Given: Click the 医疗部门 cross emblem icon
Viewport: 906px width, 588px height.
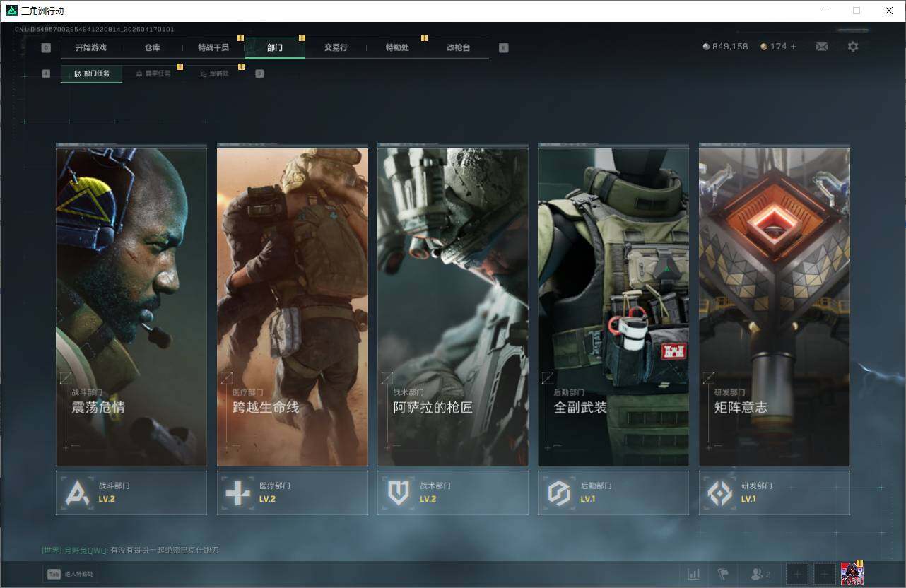Looking at the screenshot, I should coord(238,493).
